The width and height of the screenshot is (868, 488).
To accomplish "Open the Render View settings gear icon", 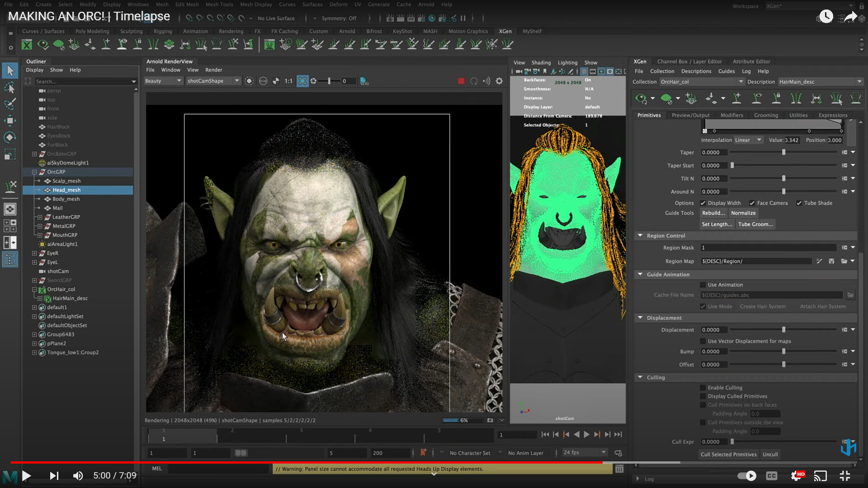I will point(499,81).
